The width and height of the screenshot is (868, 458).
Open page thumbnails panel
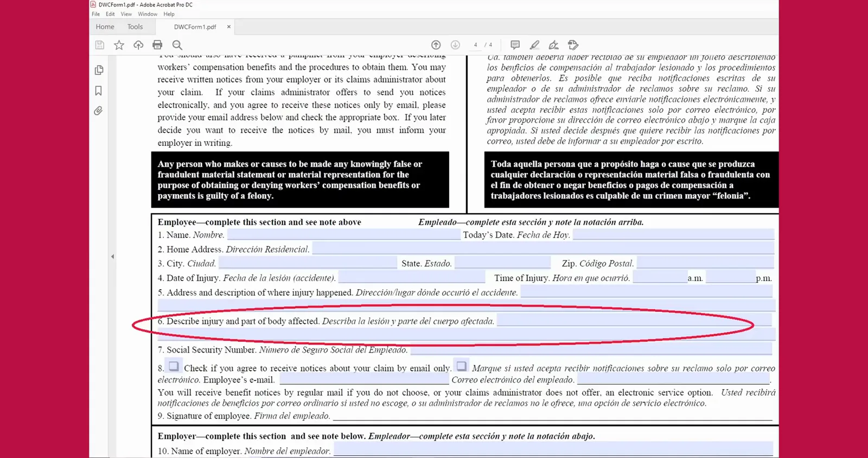coord(99,70)
